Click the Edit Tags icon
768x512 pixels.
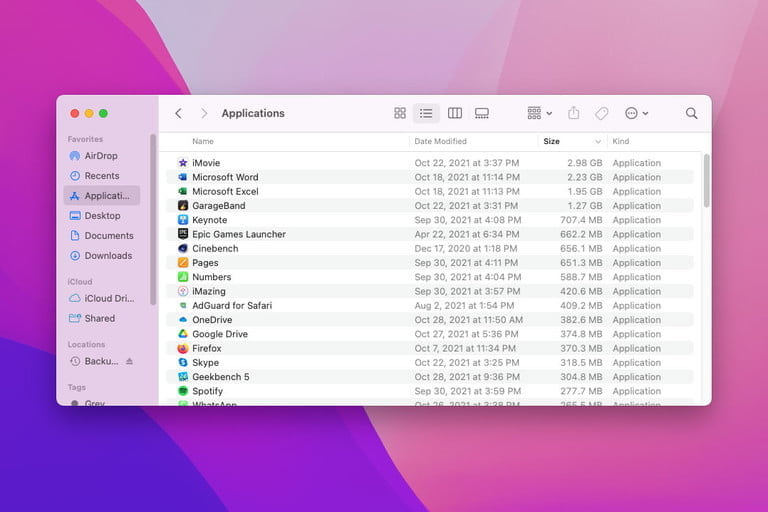tap(601, 113)
